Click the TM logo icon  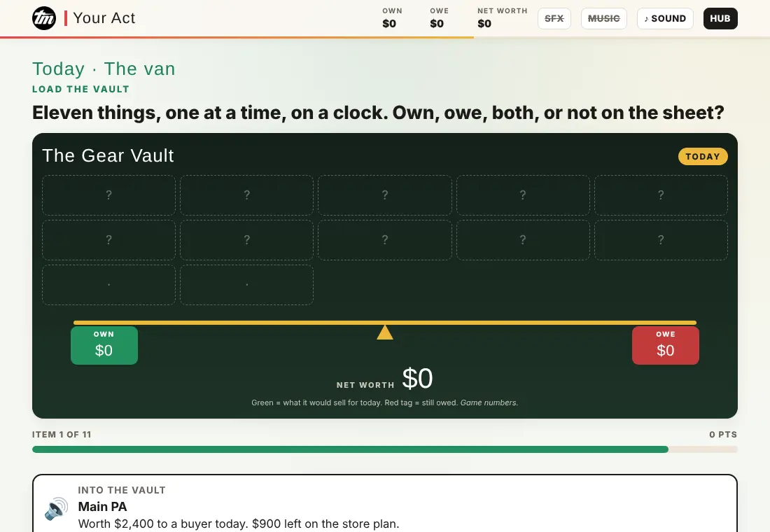[43, 18]
